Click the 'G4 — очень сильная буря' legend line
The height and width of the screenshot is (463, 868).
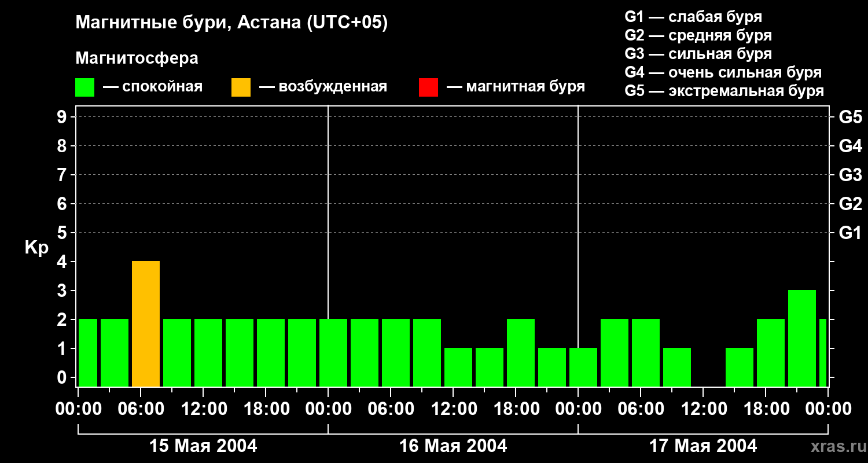coord(723,72)
